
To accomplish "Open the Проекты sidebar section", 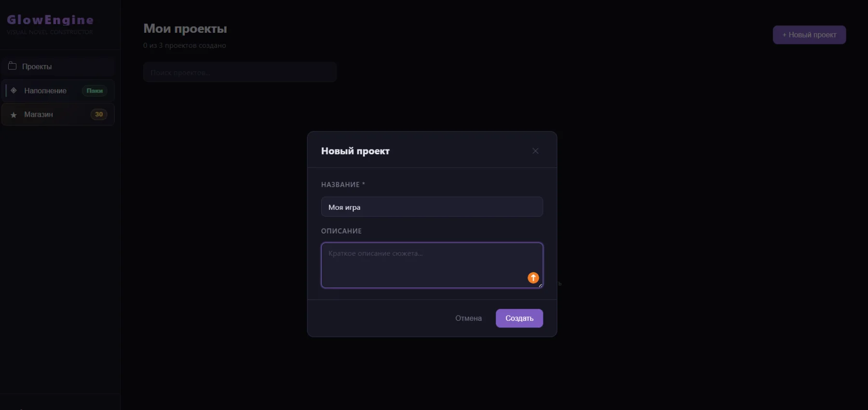I will 58,67.
